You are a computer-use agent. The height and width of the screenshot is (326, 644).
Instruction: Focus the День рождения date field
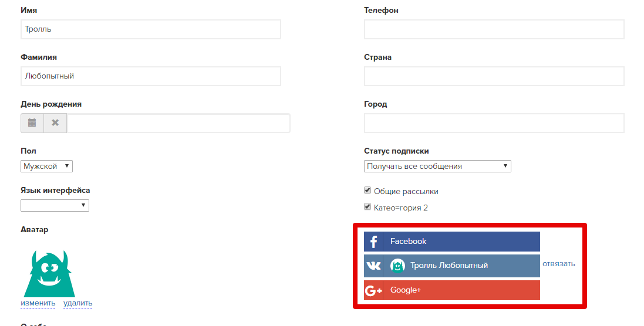tap(178, 123)
